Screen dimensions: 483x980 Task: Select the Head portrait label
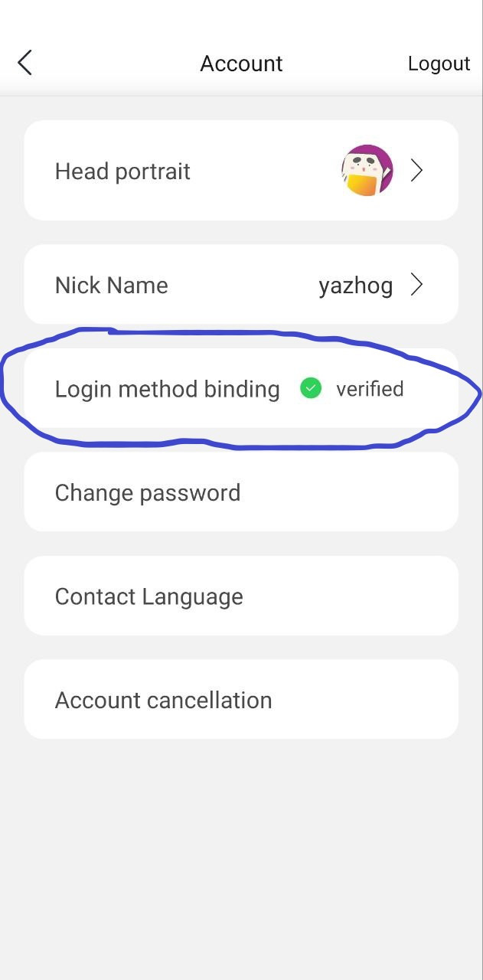(x=122, y=171)
